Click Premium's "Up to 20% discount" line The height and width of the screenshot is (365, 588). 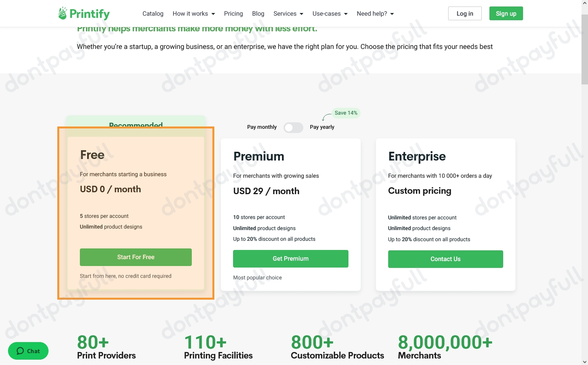pyautogui.click(x=274, y=239)
